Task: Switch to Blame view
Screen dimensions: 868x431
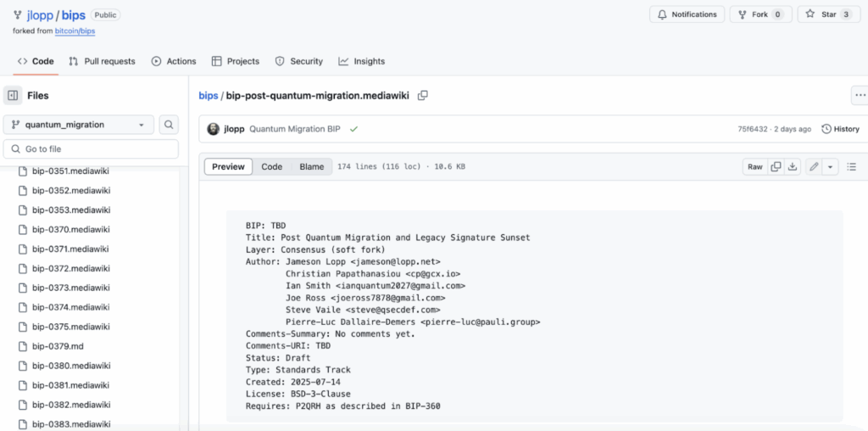Action: pos(311,167)
